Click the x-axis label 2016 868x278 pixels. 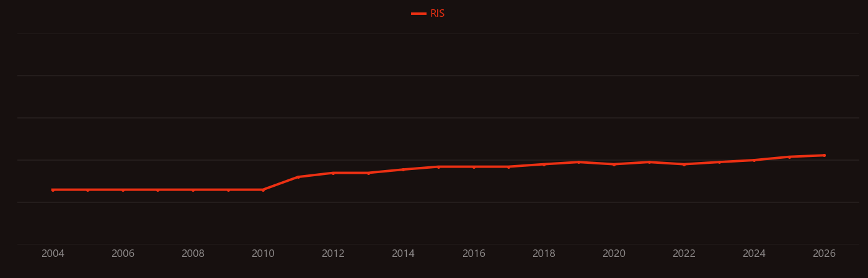point(474,254)
